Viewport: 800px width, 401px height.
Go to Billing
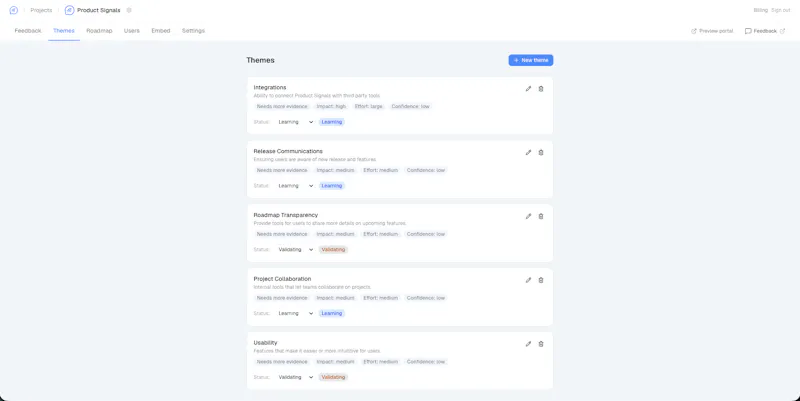pos(760,10)
